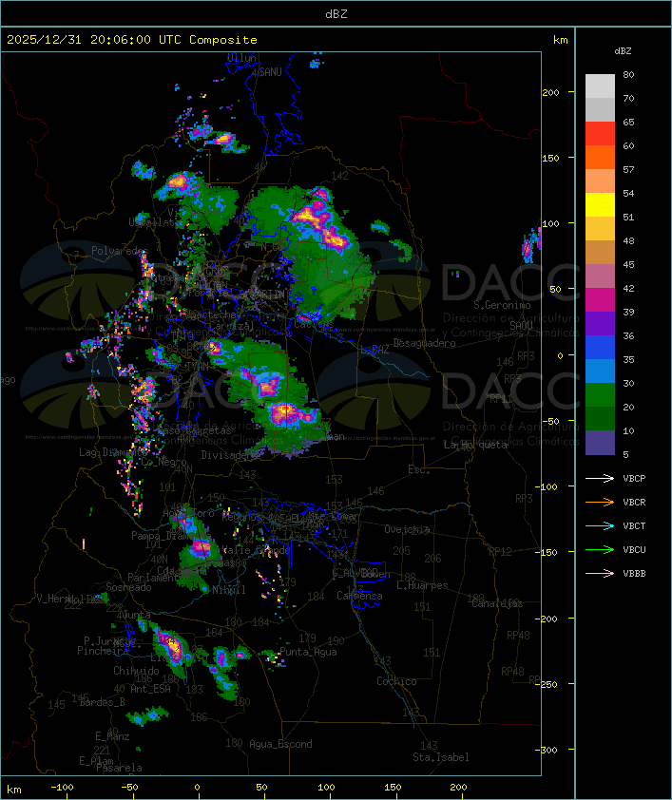Click the 'E_Manz' map label
The width and height of the screenshot is (672, 800).
(112, 736)
